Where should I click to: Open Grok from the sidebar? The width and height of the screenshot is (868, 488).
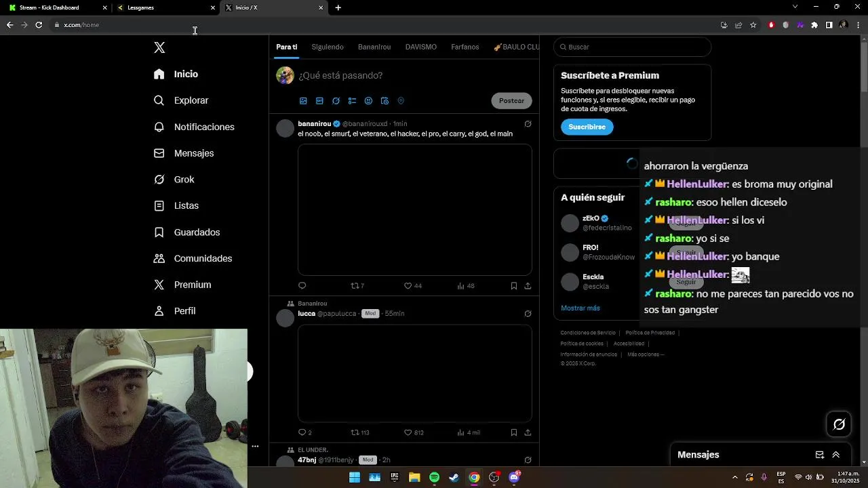click(x=174, y=180)
